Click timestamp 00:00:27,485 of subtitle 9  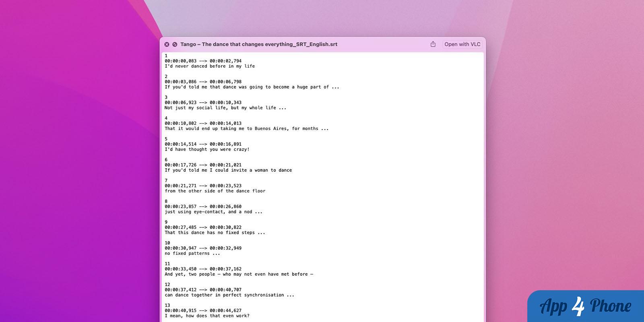(180, 227)
